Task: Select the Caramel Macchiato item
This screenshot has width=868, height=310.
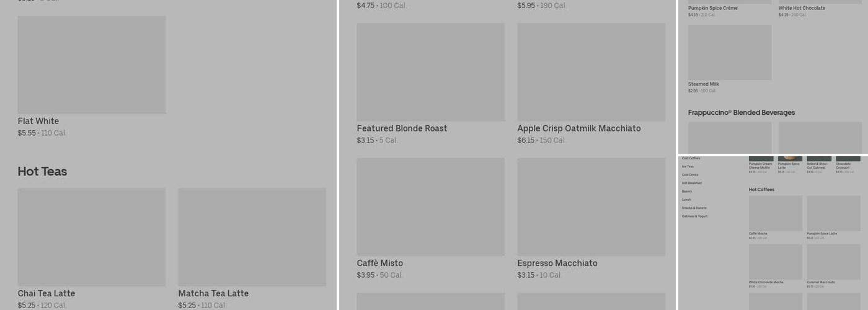Action: [x=833, y=262]
